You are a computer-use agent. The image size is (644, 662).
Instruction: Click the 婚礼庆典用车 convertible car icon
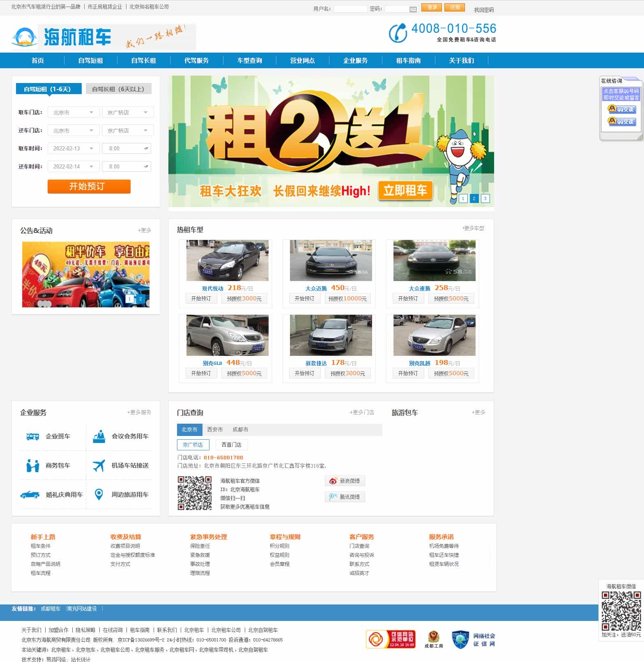pos(30,495)
